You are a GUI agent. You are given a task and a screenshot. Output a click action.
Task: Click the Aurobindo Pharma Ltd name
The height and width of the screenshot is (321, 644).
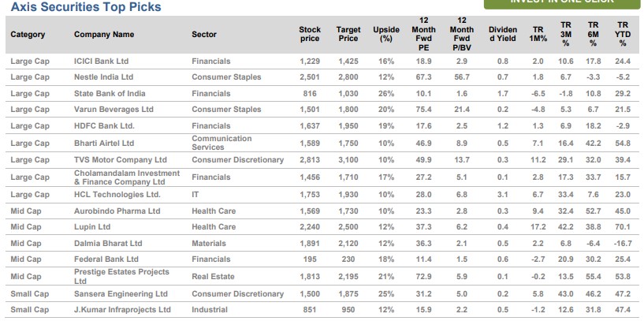(x=117, y=211)
